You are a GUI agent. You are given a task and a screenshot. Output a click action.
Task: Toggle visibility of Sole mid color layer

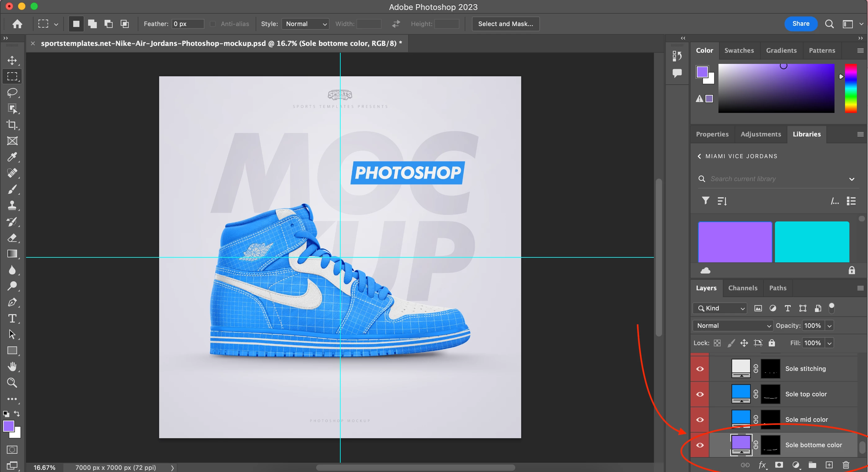tap(700, 420)
